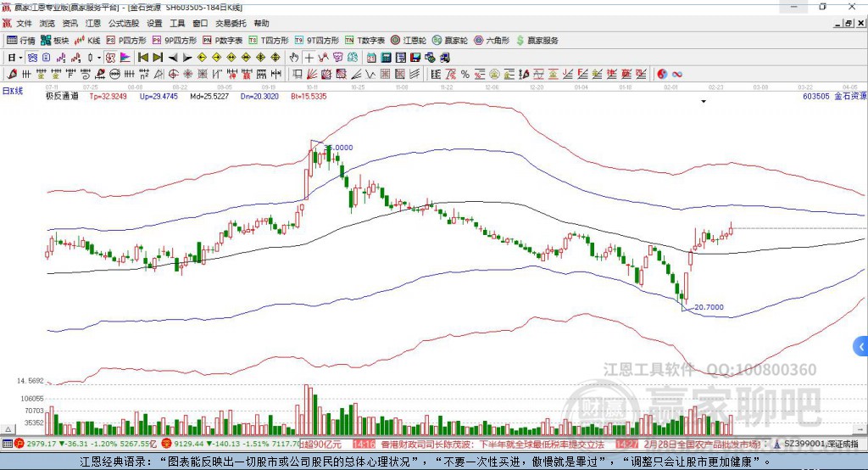The width and height of the screenshot is (868, 470).
Task: Switch to the K线 candlestick chart
Action: pos(87,41)
